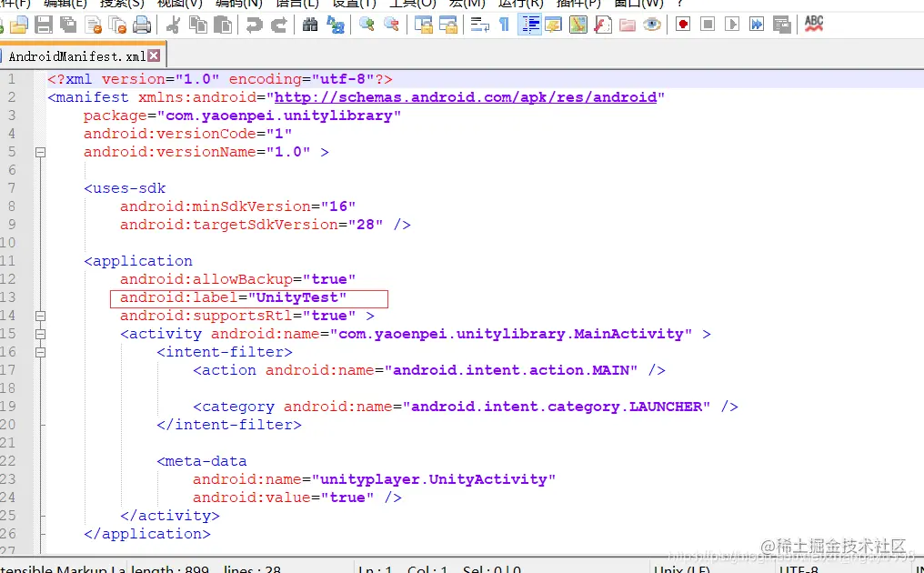This screenshot has width=924, height=573.
Task: Click the </application> closing tag
Action: (x=146, y=534)
